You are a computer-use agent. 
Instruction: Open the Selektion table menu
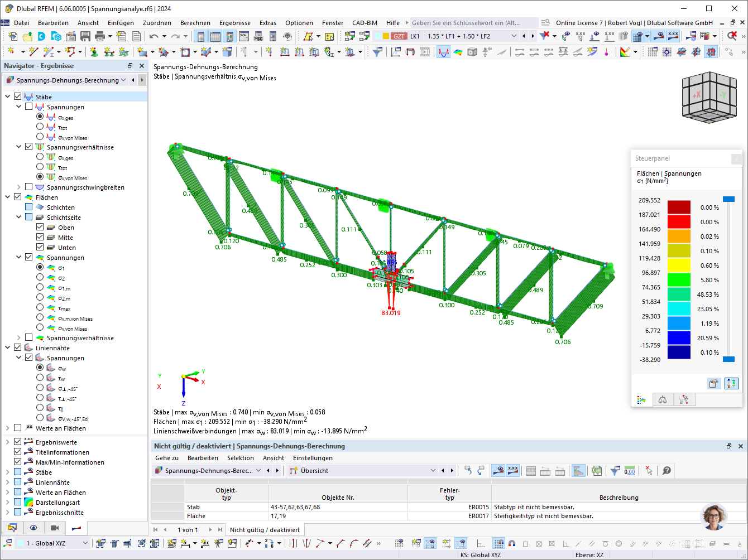point(241,458)
